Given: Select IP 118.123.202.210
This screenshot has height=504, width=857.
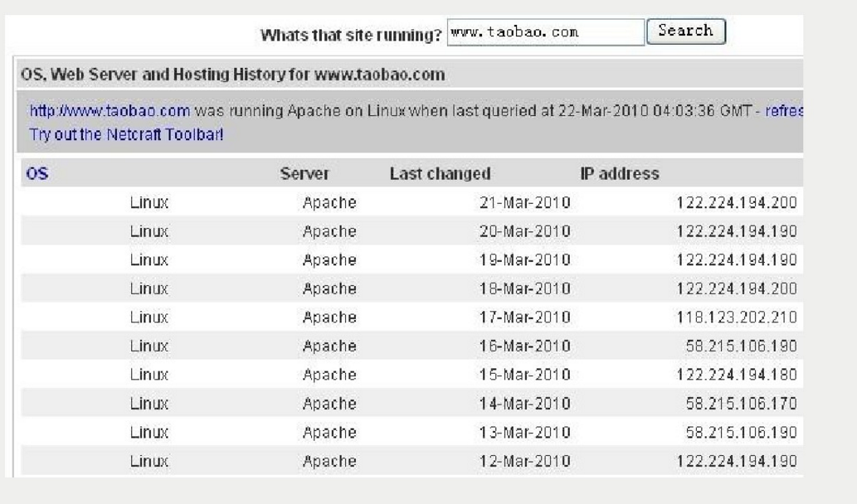Looking at the screenshot, I should [737, 317].
